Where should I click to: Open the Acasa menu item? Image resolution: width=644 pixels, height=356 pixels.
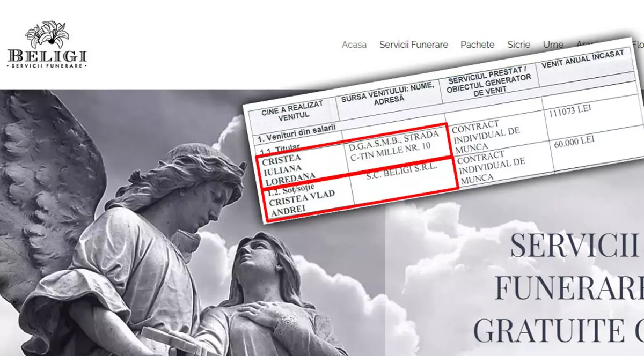point(354,44)
